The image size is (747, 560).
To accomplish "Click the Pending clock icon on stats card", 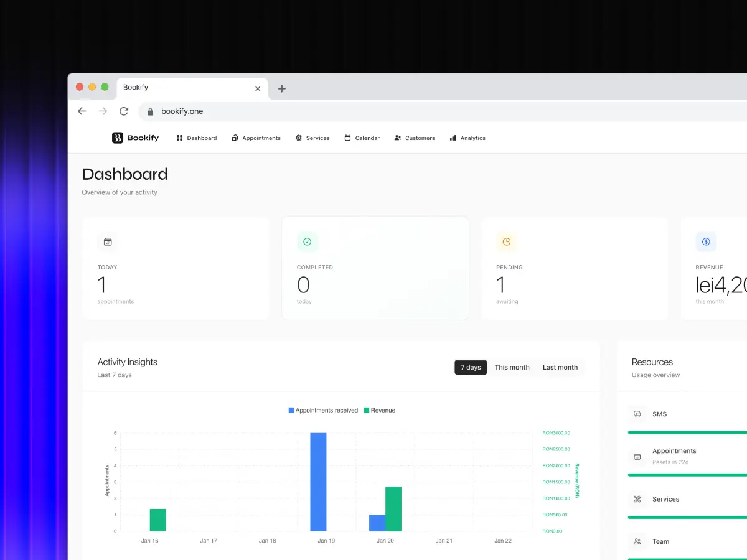I will 506,241.
